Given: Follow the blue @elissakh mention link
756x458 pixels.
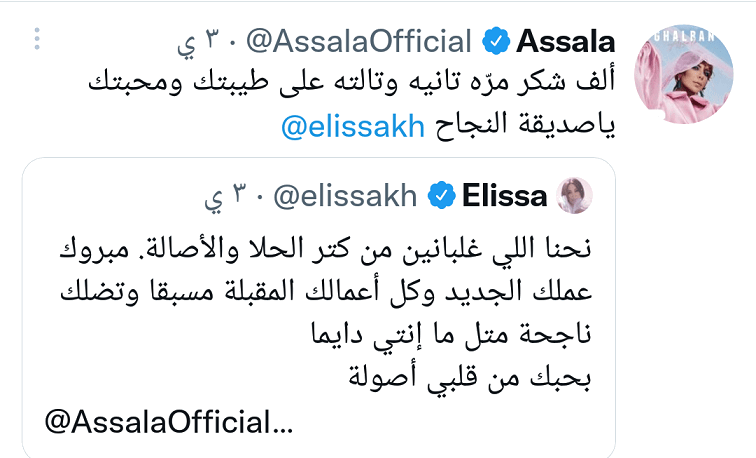Looking at the screenshot, I should coord(352,126).
